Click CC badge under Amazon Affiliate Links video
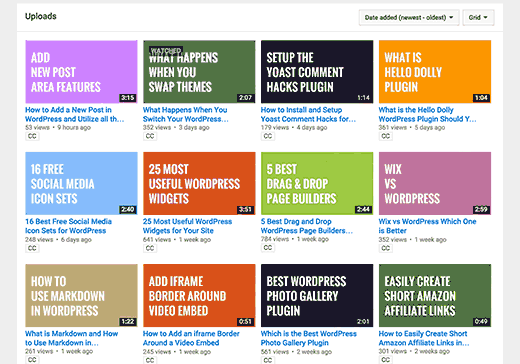The image size is (520, 364). tap(386, 360)
